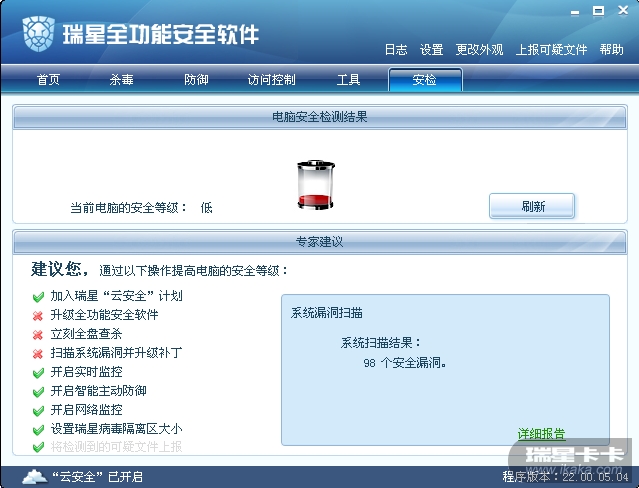Image resolution: width=639 pixels, height=488 pixels.
Task: Click green check beside 将检测到的可疑文件上报
Action: (38, 447)
